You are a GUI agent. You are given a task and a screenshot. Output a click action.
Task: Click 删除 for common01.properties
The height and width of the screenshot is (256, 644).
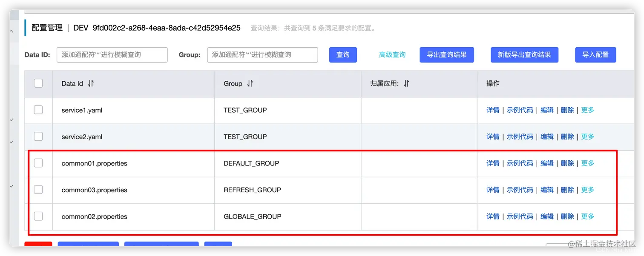pyautogui.click(x=567, y=163)
